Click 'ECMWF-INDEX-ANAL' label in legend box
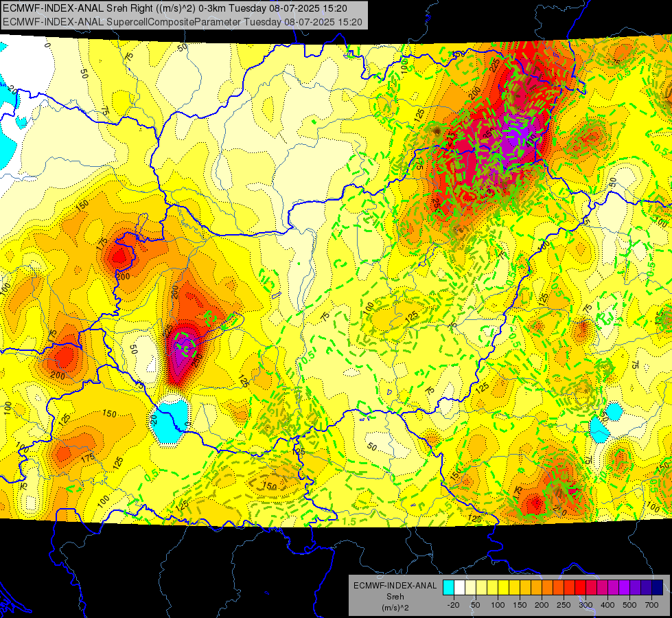Screen dimensions: 672x618 395,586
